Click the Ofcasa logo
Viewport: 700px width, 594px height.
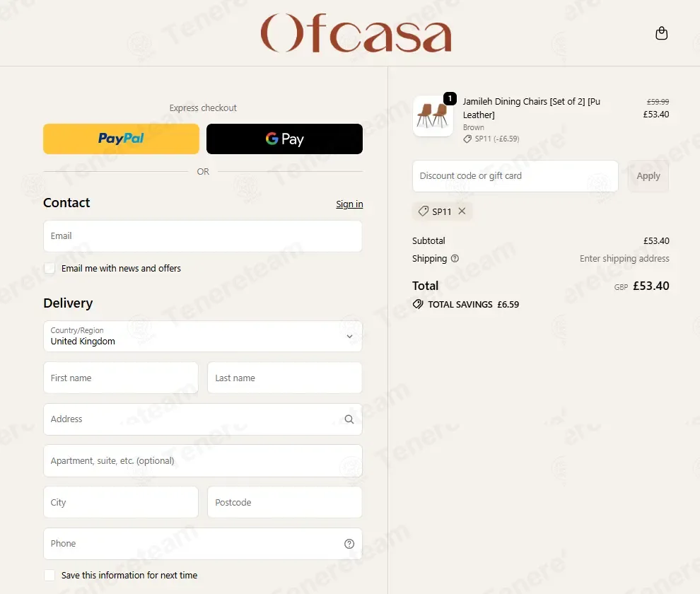356,33
